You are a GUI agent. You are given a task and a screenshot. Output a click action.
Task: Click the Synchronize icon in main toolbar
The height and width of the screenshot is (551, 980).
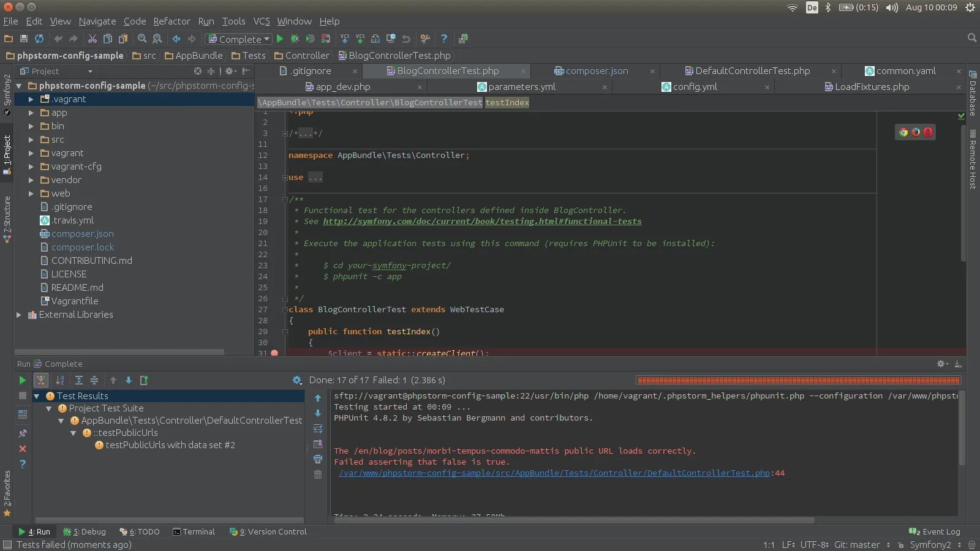(x=39, y=39)
